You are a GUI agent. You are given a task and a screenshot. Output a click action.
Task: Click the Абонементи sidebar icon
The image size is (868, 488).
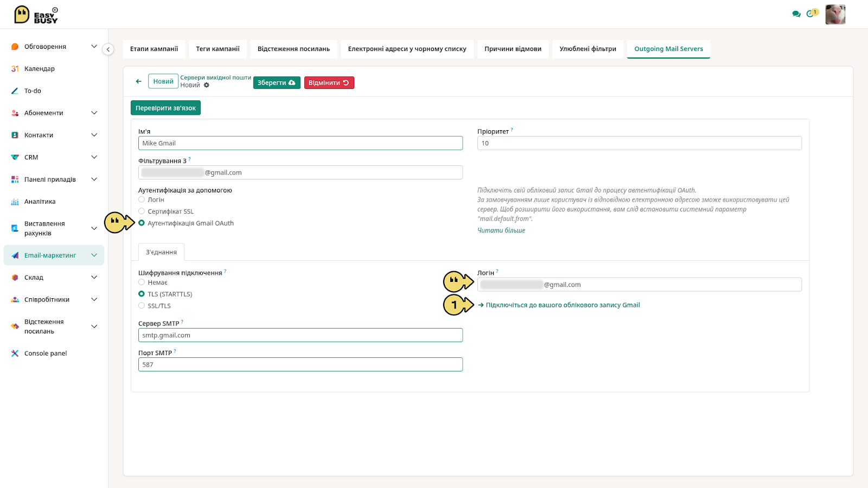click(15, 113)
